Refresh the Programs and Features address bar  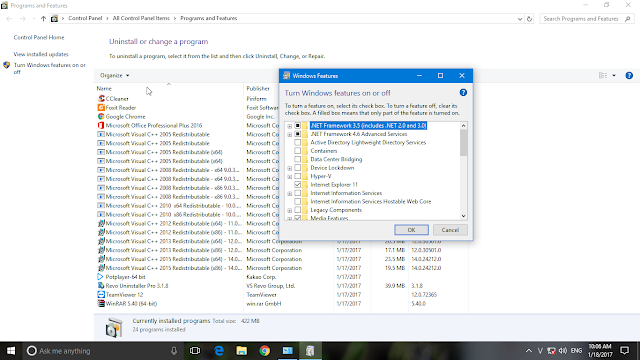point(529,19)
